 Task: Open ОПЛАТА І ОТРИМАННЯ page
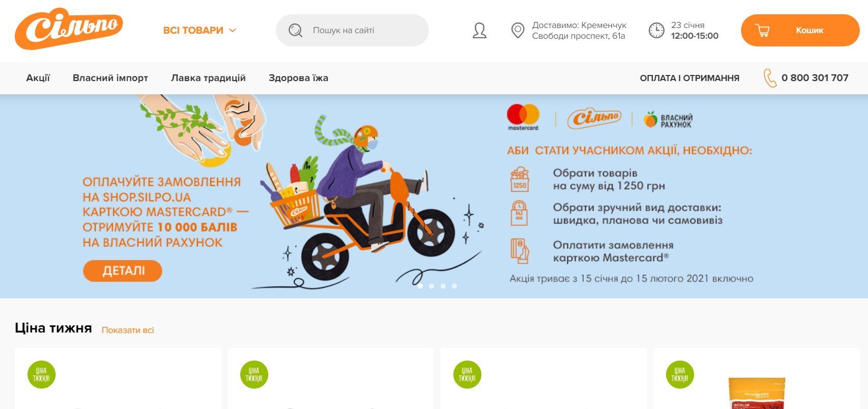coord(690,78)
